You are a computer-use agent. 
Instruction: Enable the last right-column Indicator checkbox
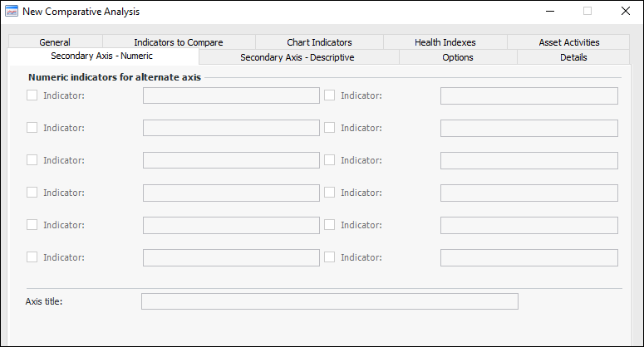pyautogui.click(x=330, y=257)
